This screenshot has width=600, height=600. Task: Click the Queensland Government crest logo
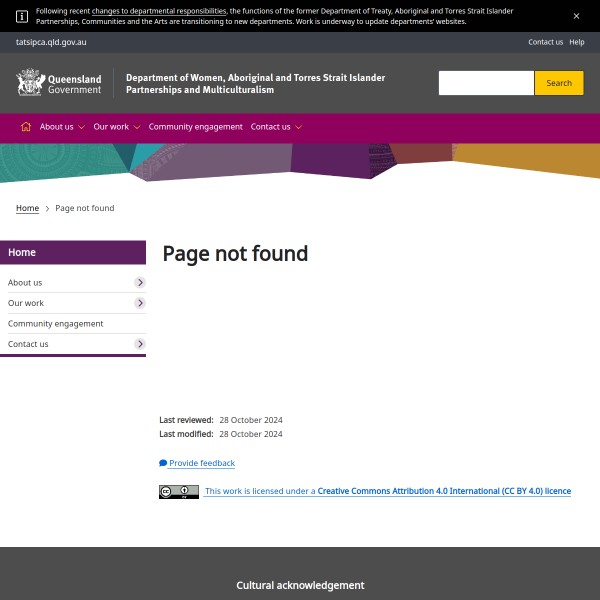pyautogui.click(x=31, y=82)
